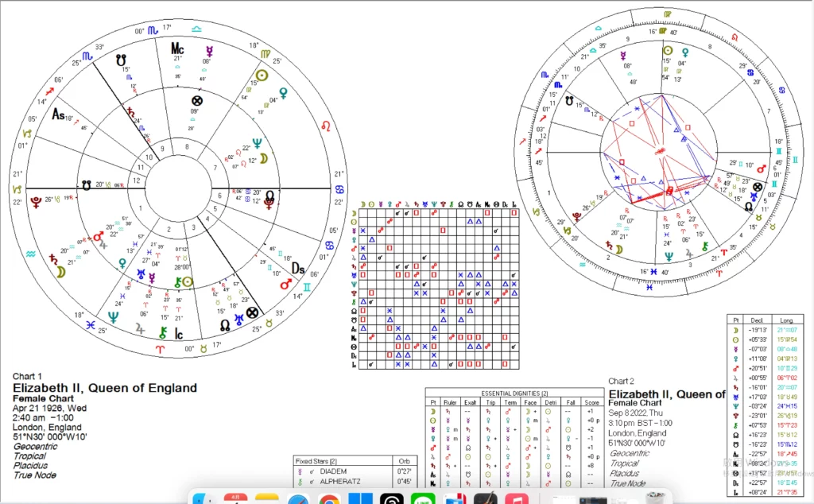Select the Chart 1 Elizabeth II title

[104, 388]
